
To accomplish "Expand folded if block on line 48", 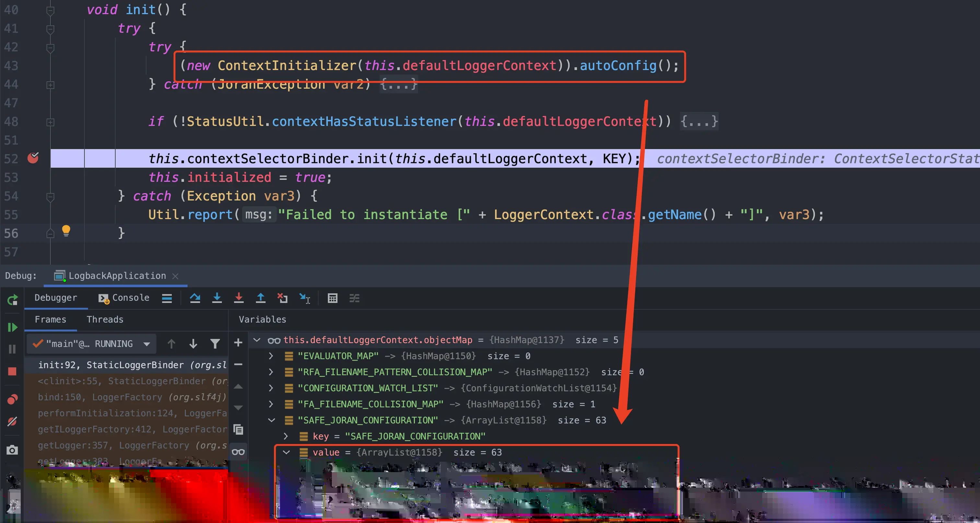I will 50,122.
